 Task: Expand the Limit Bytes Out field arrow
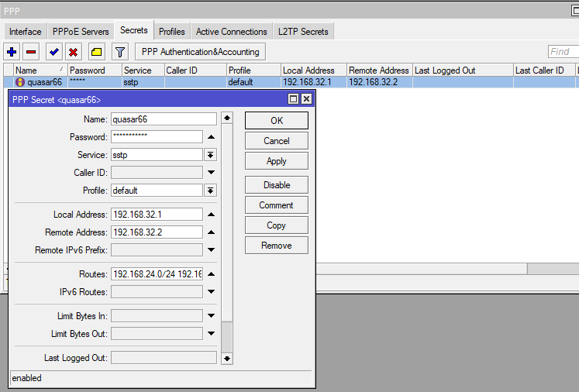(212, 334)
